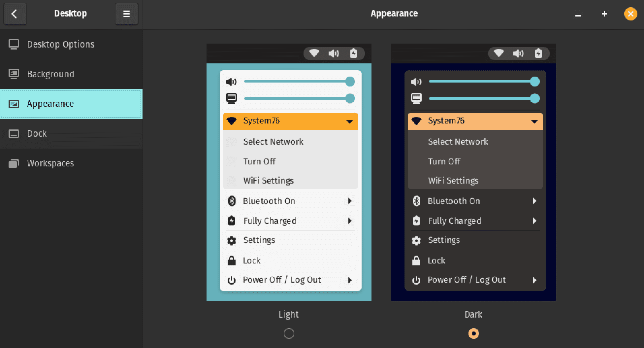The width and height of the screenshot is (644, 348).
Task: Open the hamburger menu next to Desktop
Action: [126, 14]
